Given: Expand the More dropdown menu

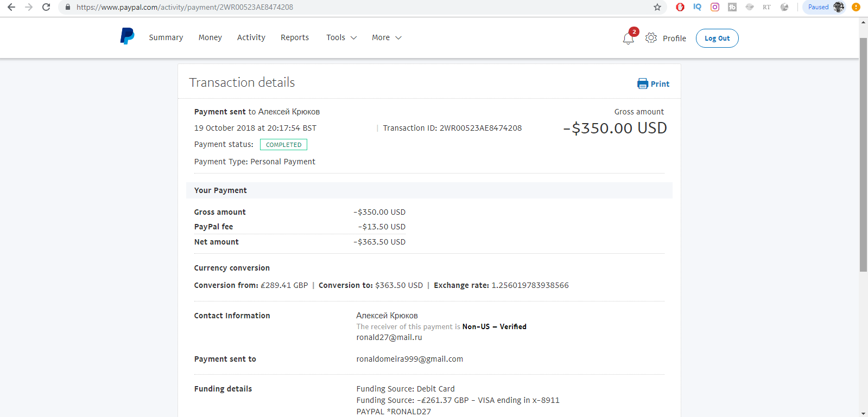Looking at the screenshot, I should click(x=387, y=37).
